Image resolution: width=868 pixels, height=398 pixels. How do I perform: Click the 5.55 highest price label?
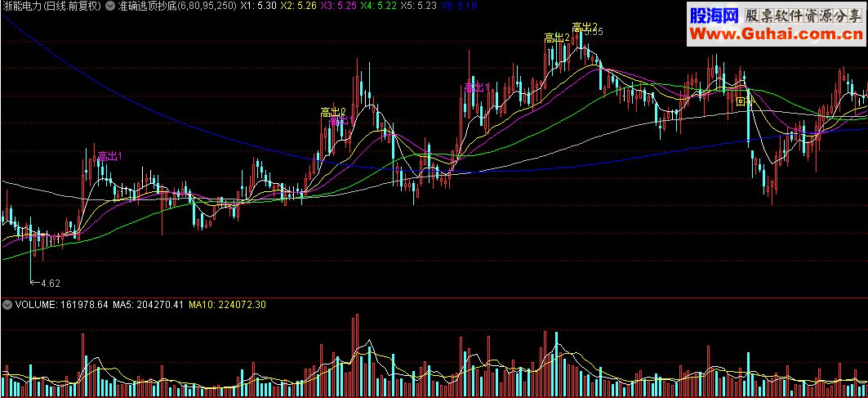click(594, 32)
